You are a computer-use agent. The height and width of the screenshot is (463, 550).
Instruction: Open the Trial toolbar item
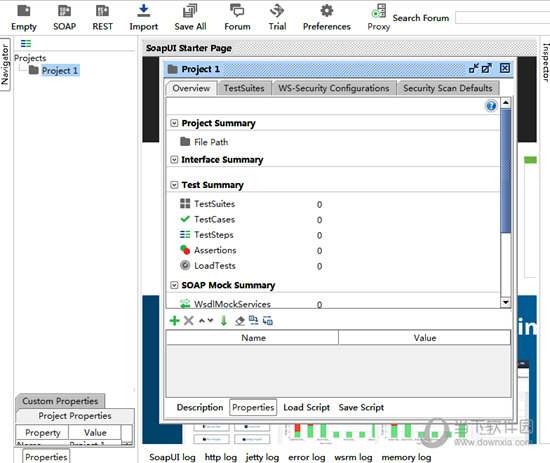point(277,18)
